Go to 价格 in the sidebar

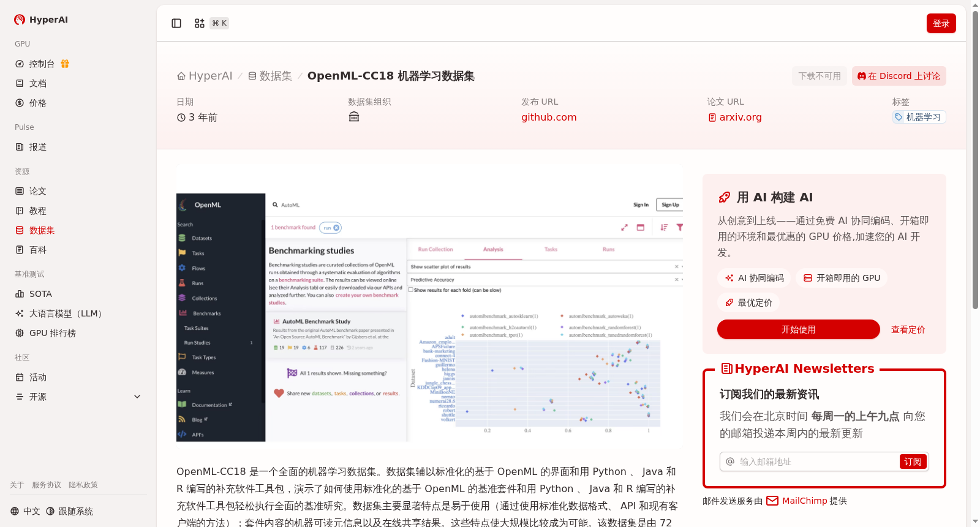coord(38,103)
